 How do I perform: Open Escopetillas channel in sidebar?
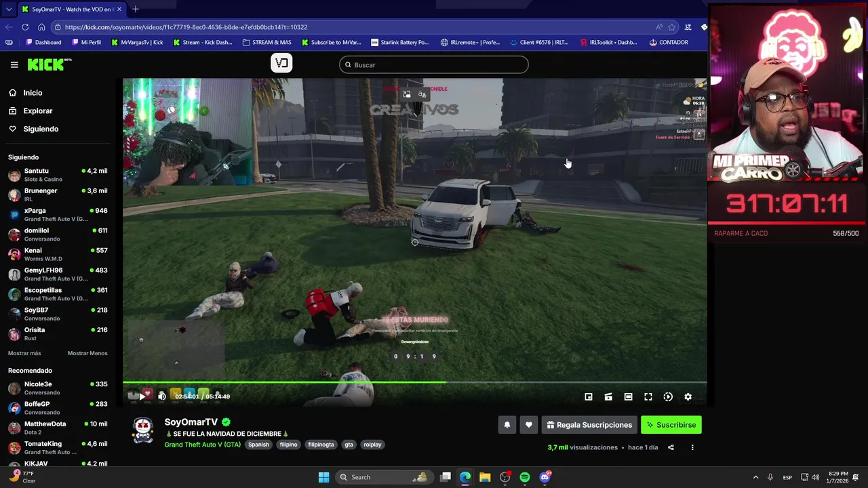(58, 293)
